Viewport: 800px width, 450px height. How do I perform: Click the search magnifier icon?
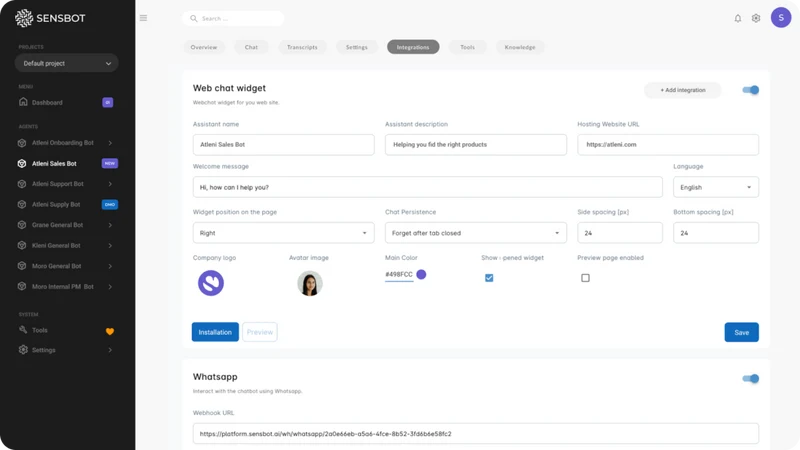coord(194,18)
